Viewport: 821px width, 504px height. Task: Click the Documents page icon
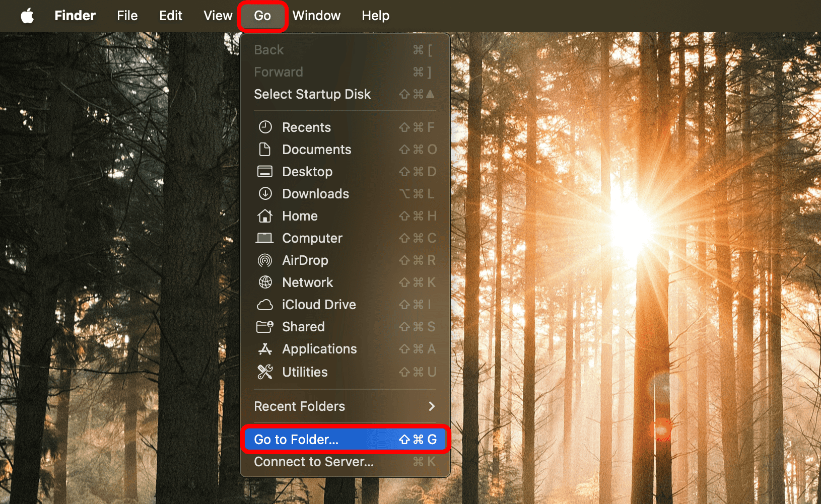pyautogui.click(x=265, y=150)
